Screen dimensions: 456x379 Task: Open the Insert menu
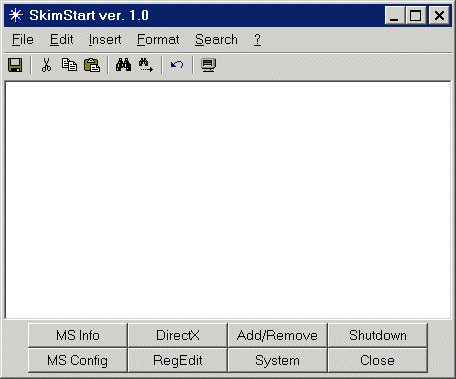coord(105,40)
